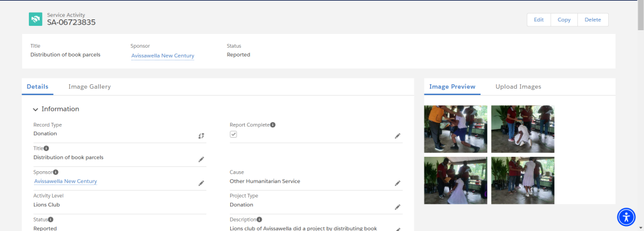
Task: Open Status field info tooltip icon
Action: coord(51,220)
